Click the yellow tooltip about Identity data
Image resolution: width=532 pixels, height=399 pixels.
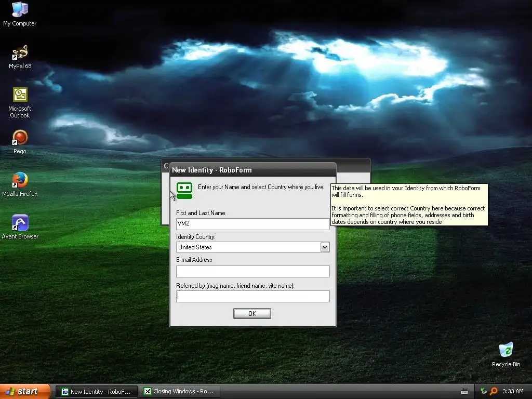[409, 205]
